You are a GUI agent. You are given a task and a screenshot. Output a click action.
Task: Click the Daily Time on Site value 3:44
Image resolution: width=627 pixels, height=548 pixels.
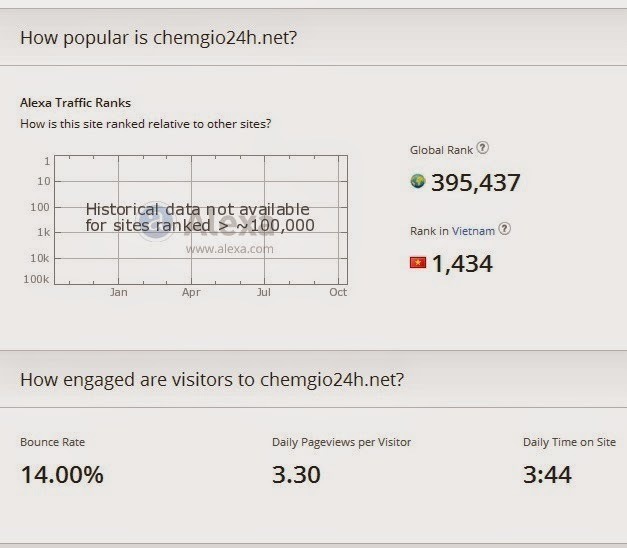[547, 475]
